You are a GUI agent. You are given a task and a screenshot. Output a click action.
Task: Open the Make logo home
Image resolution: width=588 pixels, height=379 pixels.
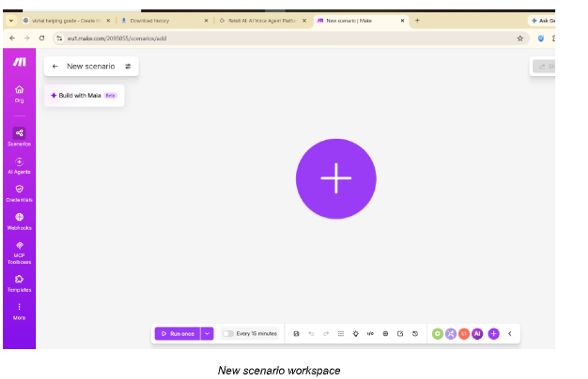[x=19, y=62]
